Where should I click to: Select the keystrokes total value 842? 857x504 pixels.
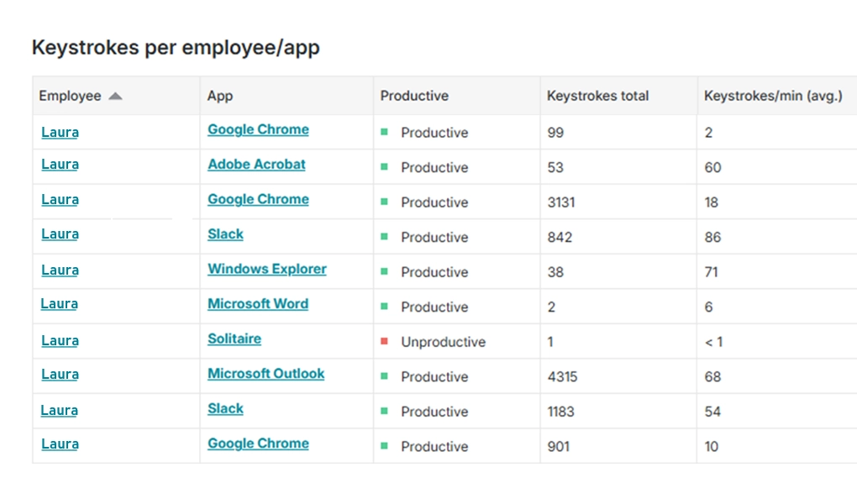point(560,238)
